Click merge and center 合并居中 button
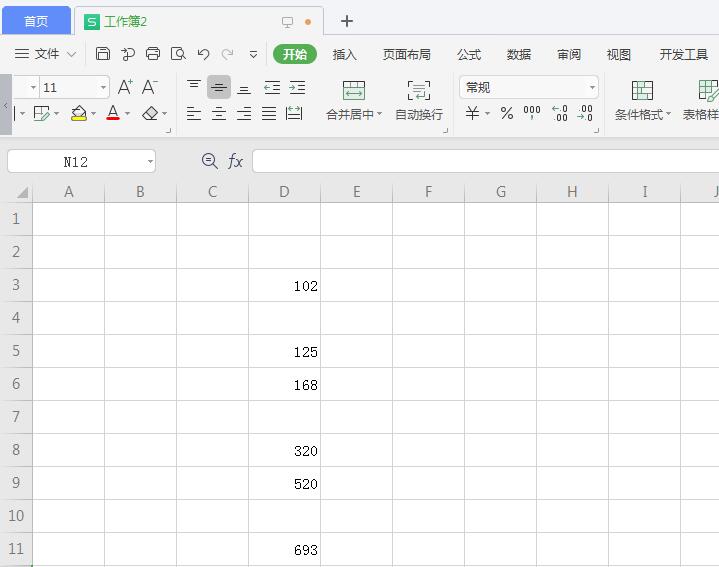This screenshot has width=719, height=567. [354, 101]
